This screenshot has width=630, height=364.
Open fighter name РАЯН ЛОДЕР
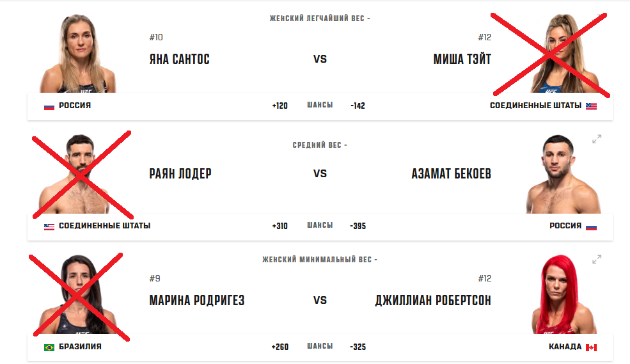pyautogui.click(x=180, y=173)
